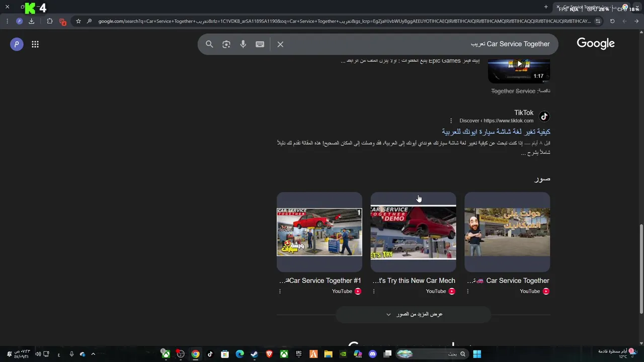Go to the Google logo homepage
Viewport: 644px width, 362px height.
(596, 44)
